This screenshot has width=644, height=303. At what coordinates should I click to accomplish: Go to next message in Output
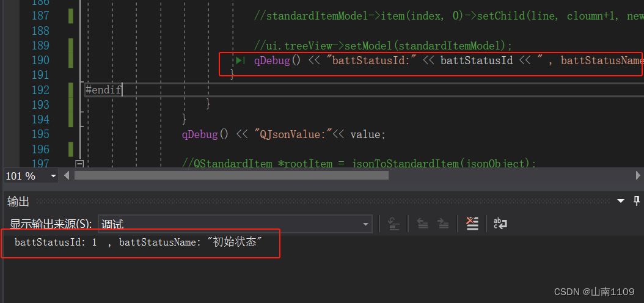pos(443,224)
